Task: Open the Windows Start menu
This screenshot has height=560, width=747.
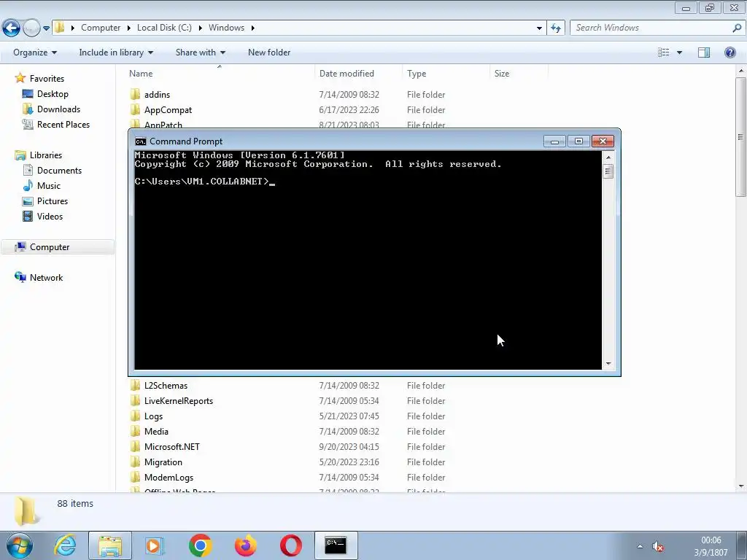Action: pyautogui.click(x=20, y=545)
